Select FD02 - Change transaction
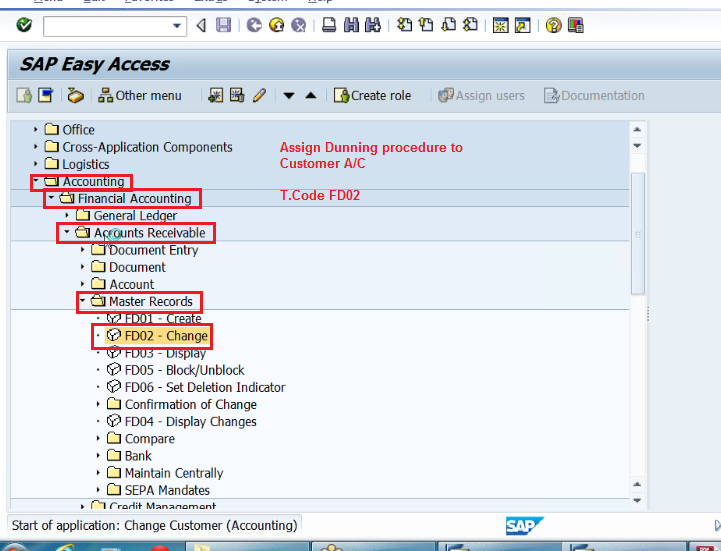721x551 pixels. pos(166,336)
